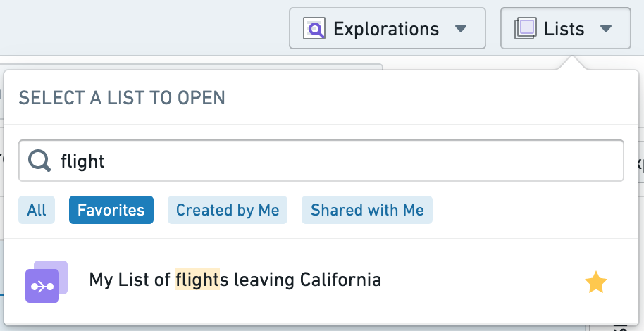Viewport: 644px width, 331px height.
Task: Open the Explorations menu button
Action: coord(388,28)
